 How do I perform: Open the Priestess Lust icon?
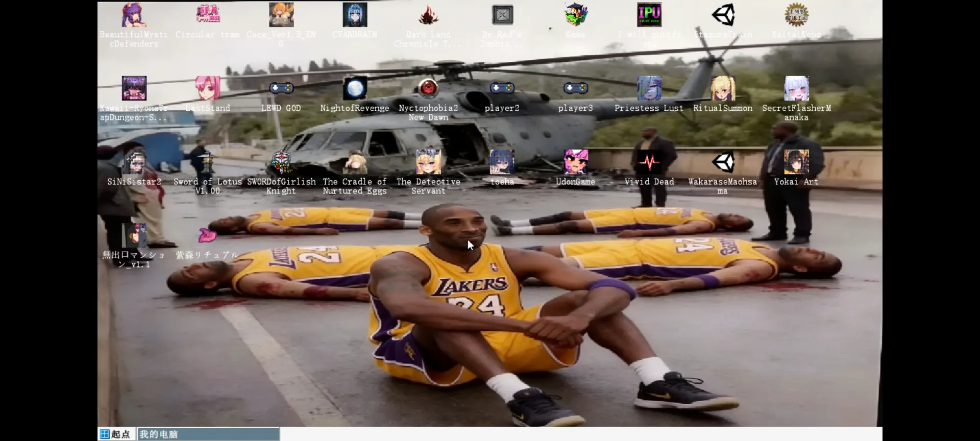click(649, 89)
